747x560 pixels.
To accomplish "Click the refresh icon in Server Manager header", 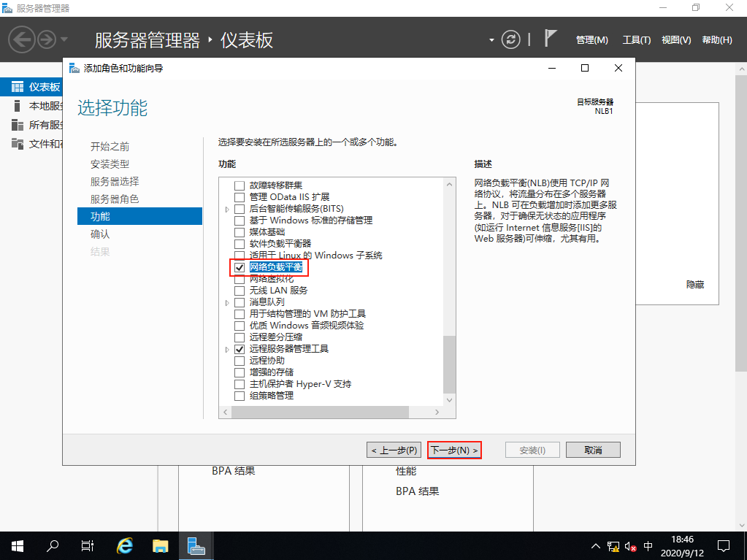I will (510, 39).
